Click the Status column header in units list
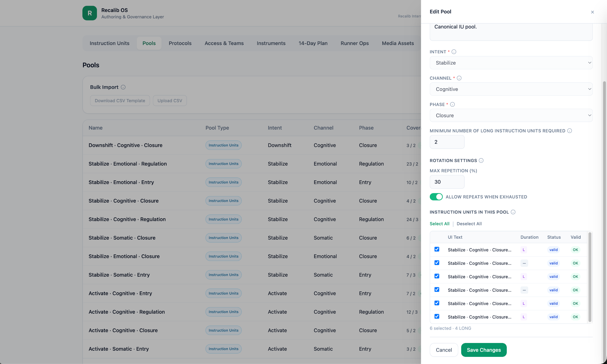Screen dimensions: 607x364 [554, 237]
